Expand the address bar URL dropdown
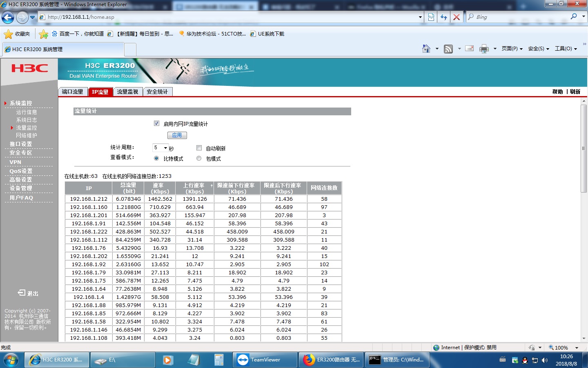Viewport: 588px width, 368px height. 420,17
